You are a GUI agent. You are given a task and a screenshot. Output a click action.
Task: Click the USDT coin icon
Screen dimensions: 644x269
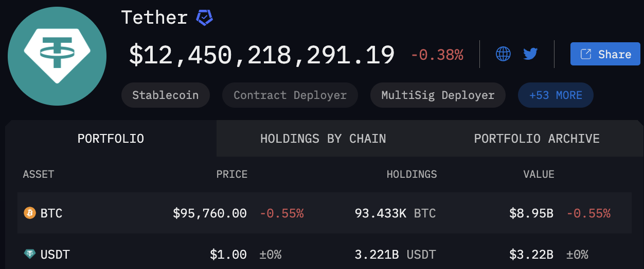[x=30, y=254]
